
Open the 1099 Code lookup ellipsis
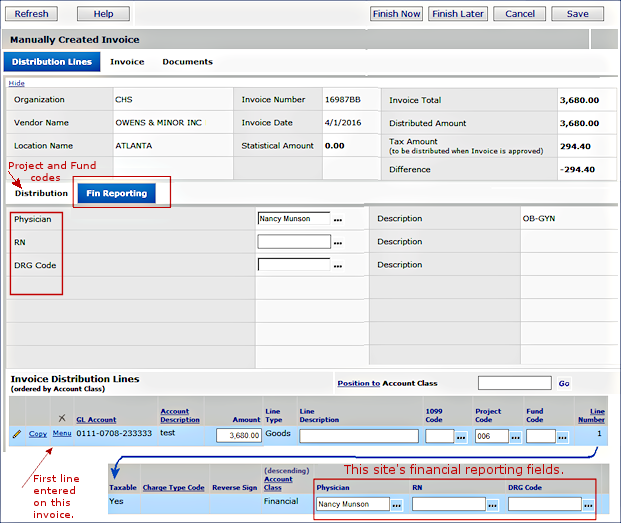click(x=461, y=437)
